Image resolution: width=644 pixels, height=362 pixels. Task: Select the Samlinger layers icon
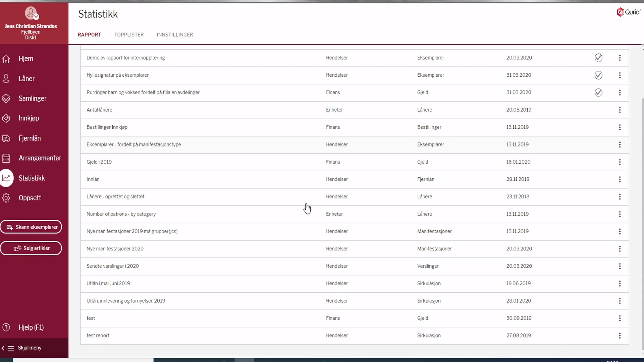[6, 99]
